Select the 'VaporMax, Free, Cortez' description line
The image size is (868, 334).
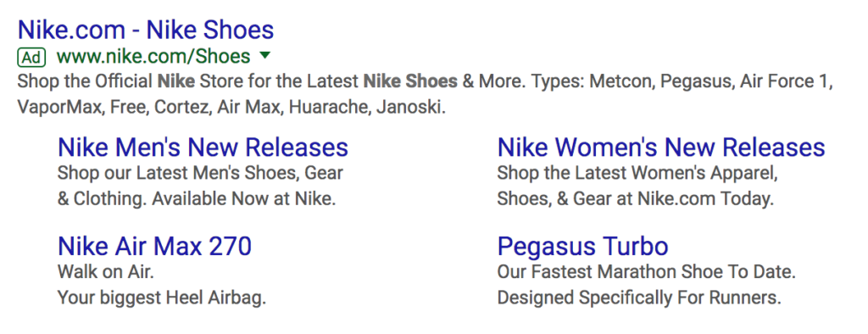pos(231,107)
